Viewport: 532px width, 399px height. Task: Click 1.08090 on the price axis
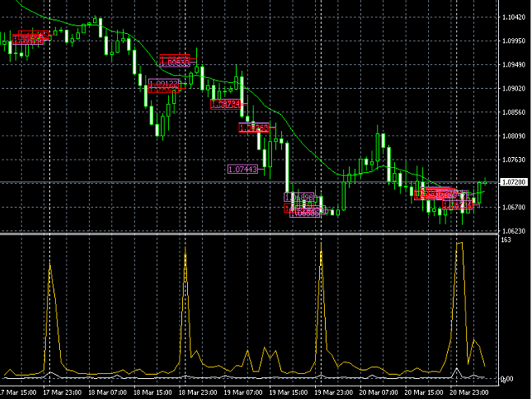click(515, 136)
